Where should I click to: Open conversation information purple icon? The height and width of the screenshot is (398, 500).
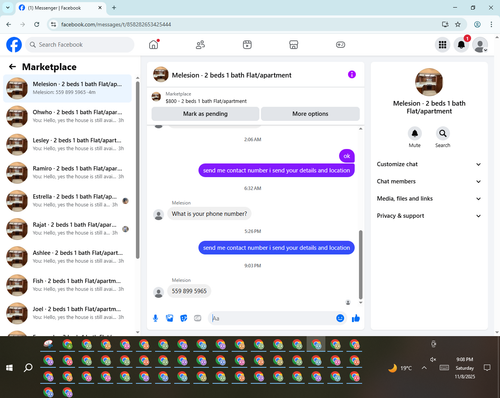[x=352, y=74]
